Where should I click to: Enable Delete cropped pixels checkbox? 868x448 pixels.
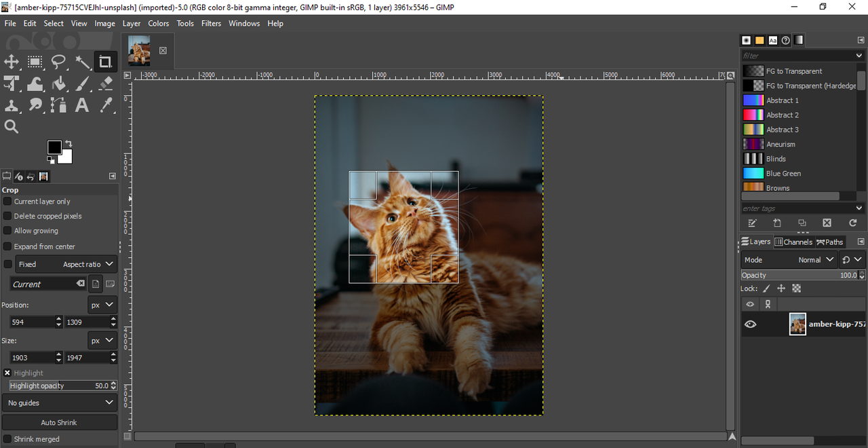7,216
